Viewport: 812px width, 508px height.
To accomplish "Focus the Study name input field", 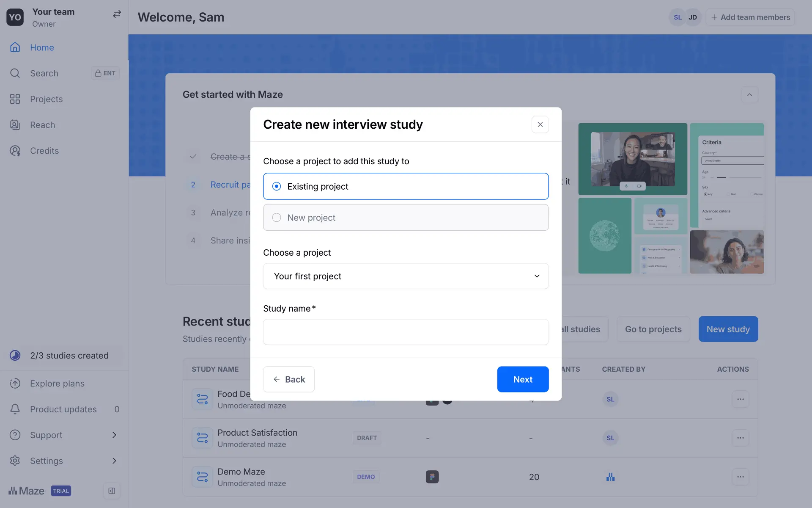I will tap(406, 332).
